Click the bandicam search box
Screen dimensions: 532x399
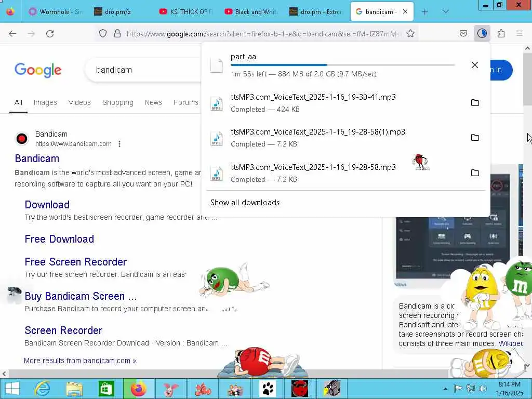142,70
